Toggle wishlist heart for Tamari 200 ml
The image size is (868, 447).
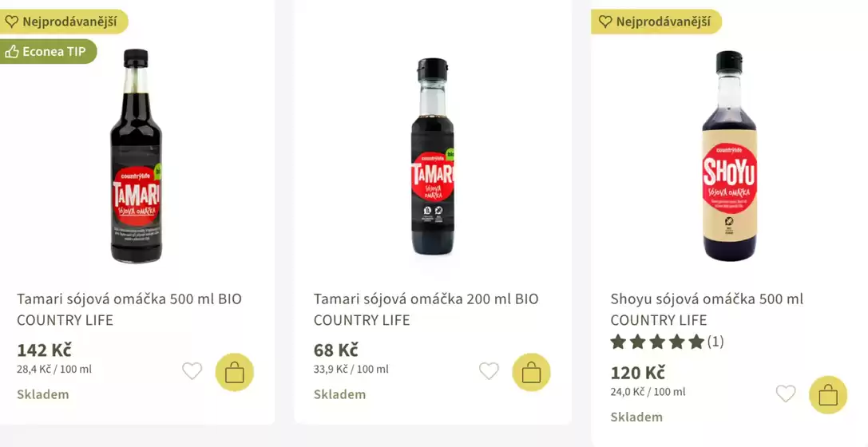point(489,371)
